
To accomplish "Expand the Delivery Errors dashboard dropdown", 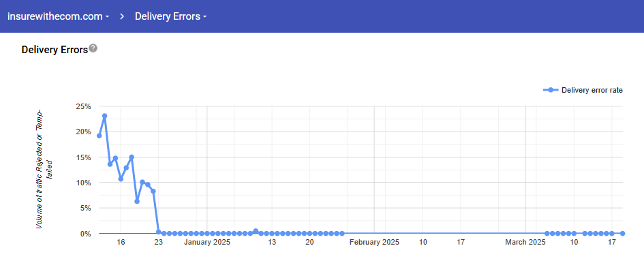I will pos(171,16).
